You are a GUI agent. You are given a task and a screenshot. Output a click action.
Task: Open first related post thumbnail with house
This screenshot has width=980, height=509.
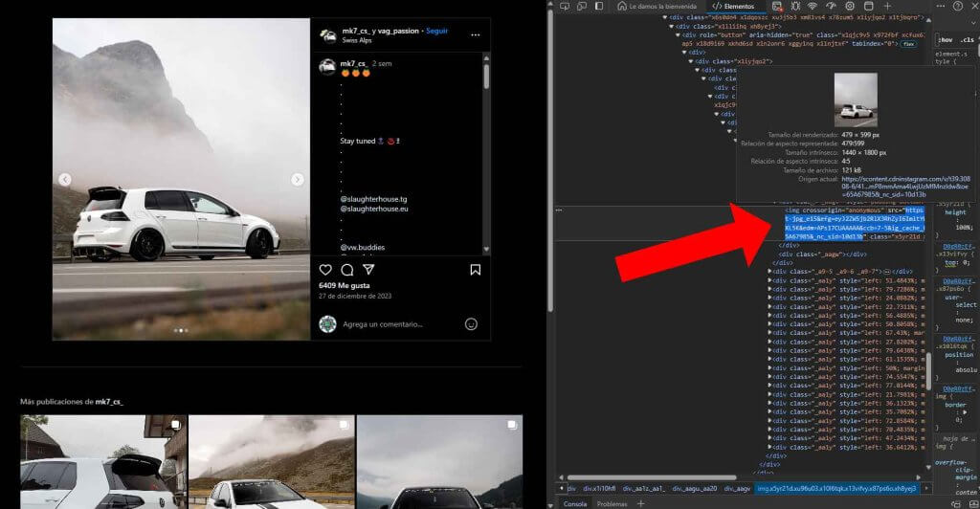coord(103,462)
